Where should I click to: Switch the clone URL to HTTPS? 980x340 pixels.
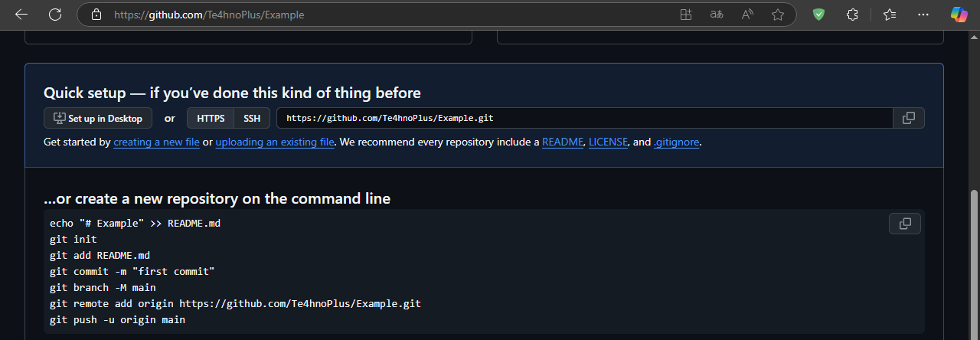tap(211, 118)
